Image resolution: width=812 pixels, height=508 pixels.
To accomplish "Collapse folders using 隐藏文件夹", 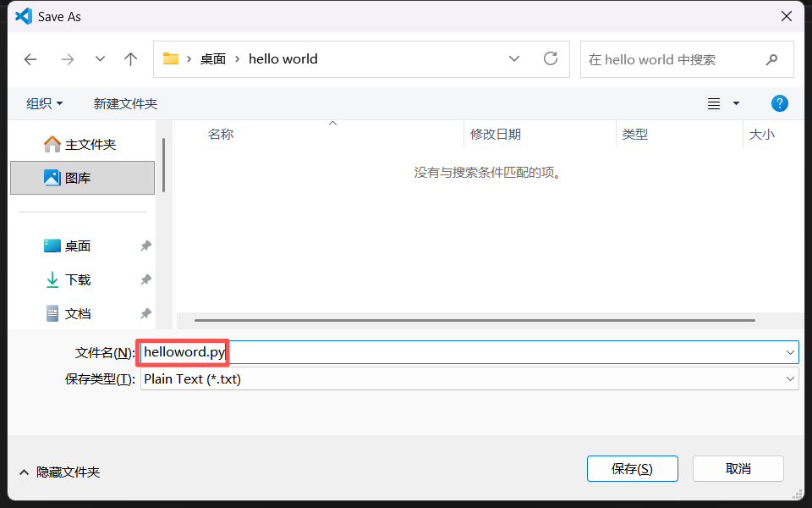I will 59,472.
